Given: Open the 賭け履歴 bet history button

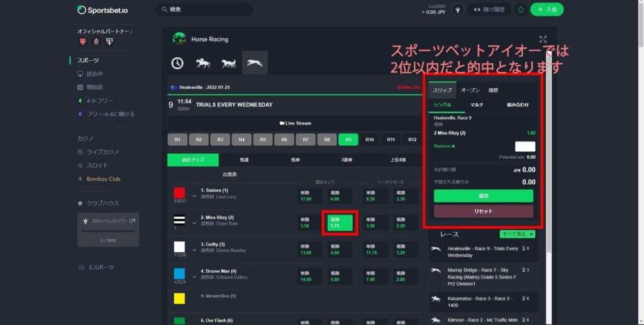Looking at the screenshot, I should [x=489, y=9].
